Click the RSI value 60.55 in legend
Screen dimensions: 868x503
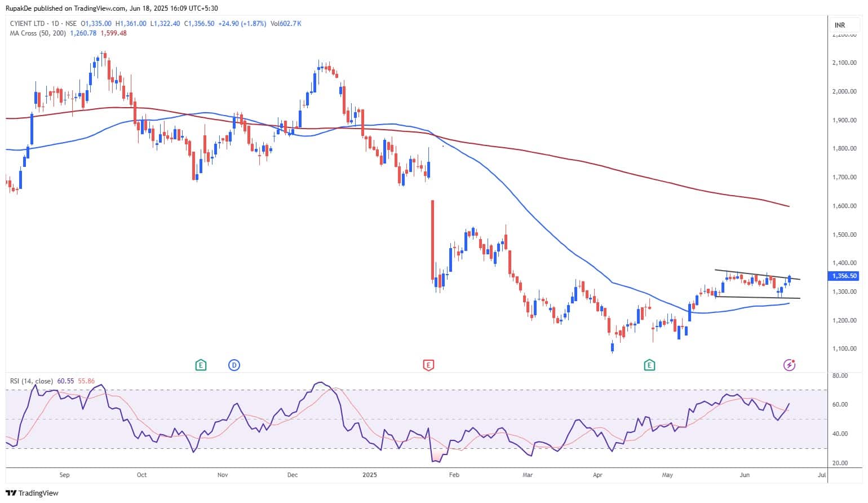pos(65,381)
